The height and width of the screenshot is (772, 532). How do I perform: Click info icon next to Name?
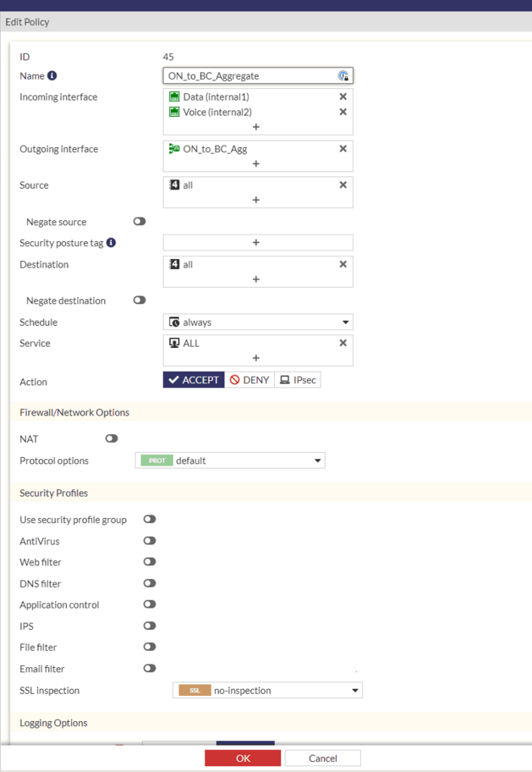coord(52,76)
